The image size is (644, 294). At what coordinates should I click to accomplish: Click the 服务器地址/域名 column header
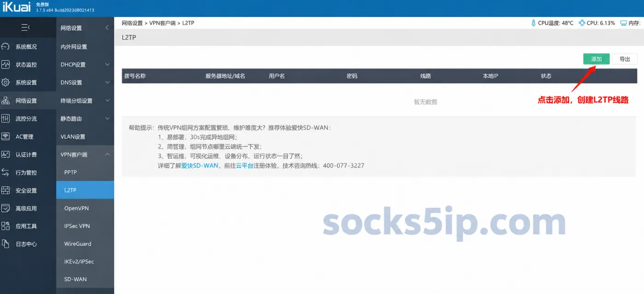click(225, 76)
